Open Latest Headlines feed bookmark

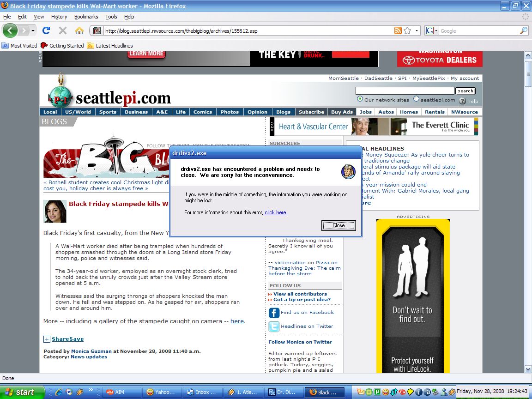pos(110,45)
